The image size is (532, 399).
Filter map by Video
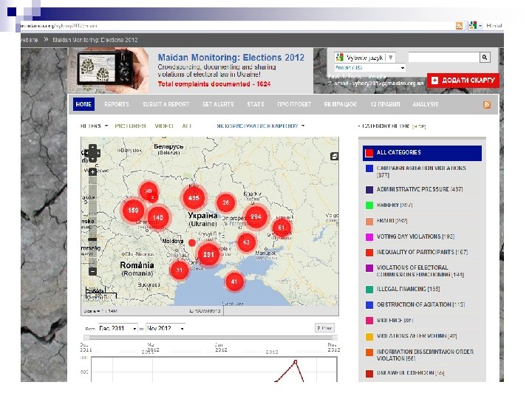tap(164, 126)
